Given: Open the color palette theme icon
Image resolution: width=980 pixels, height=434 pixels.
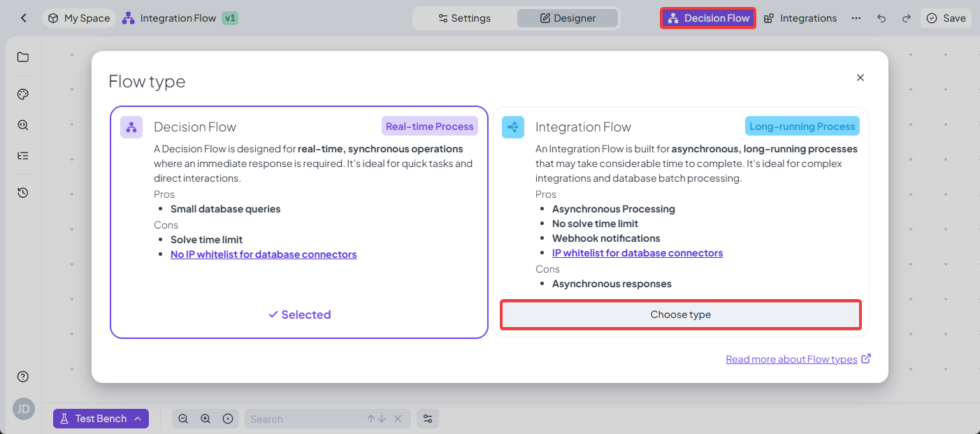Looking at the screenshot, I should coord(23,94).
